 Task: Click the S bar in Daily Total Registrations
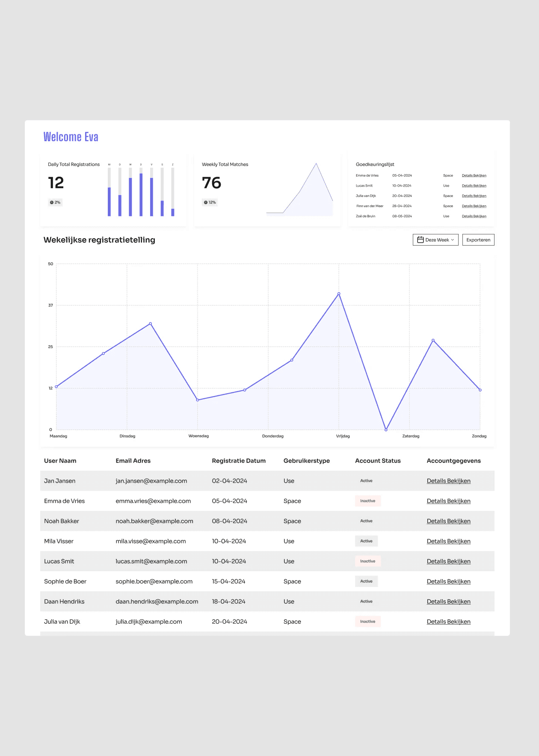[x=162, y=192]
